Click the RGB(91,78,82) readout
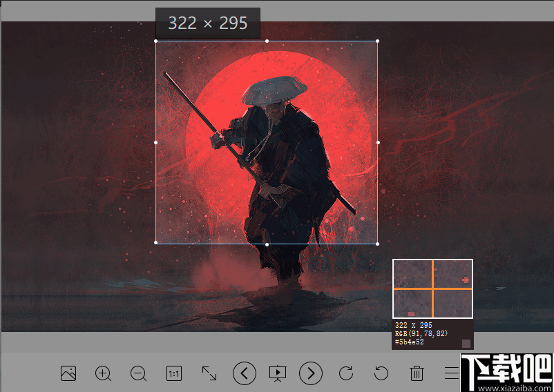Image resolution: width=554 pixels, height=392 pixels. pyautogui.click(x=421, y=333)
